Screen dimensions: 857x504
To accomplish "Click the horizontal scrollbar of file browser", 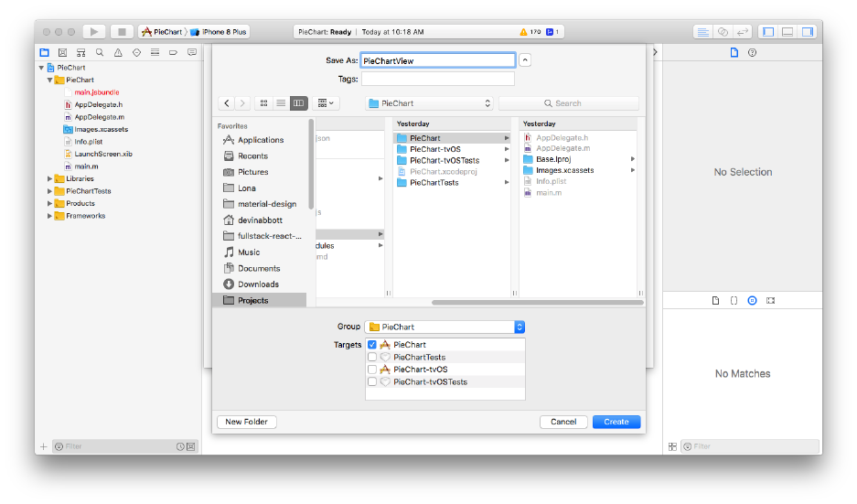I will point(538,302).
